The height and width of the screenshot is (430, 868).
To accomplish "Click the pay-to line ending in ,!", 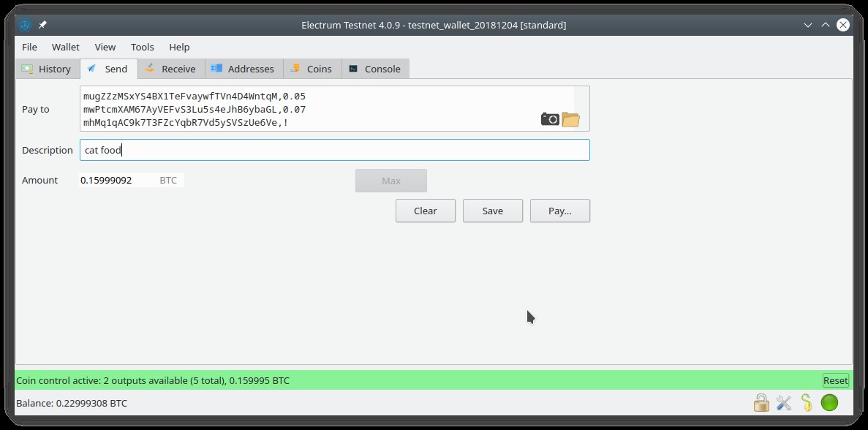I will tap(186, 123).
